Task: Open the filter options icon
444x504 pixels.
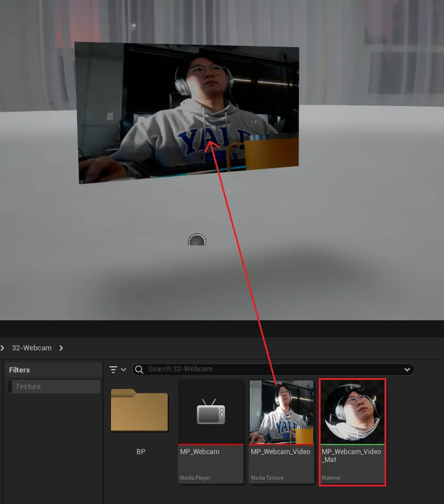Action: (x=113, y=370)
